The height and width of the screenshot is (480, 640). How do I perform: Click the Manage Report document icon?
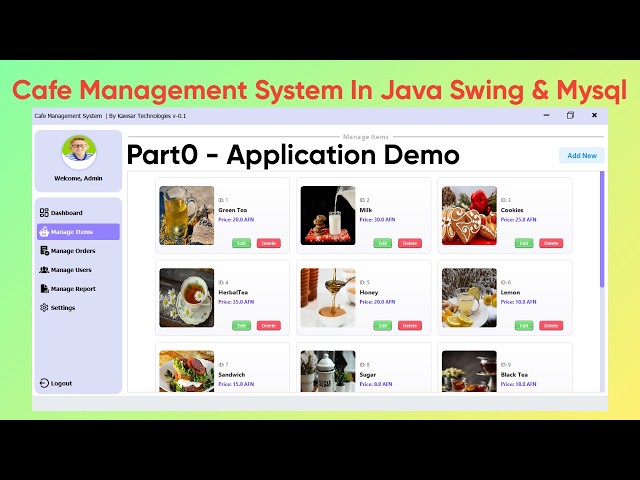pos(44,289)
